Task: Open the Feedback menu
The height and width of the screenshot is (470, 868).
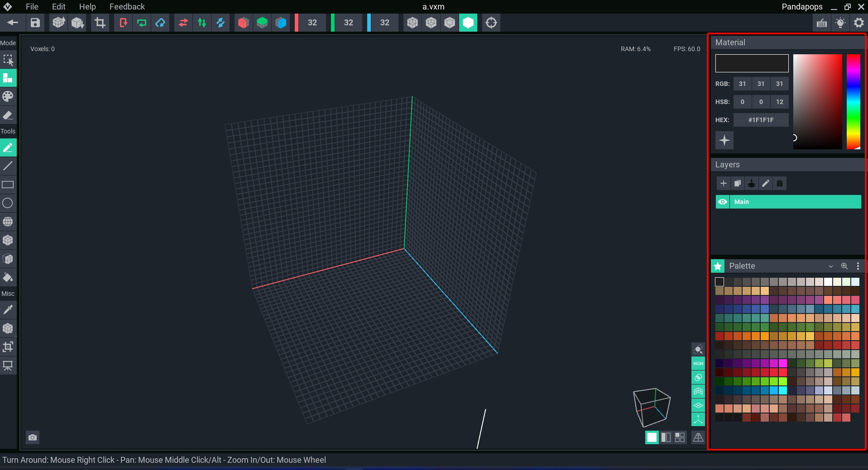Action: (x=127, y=7)
